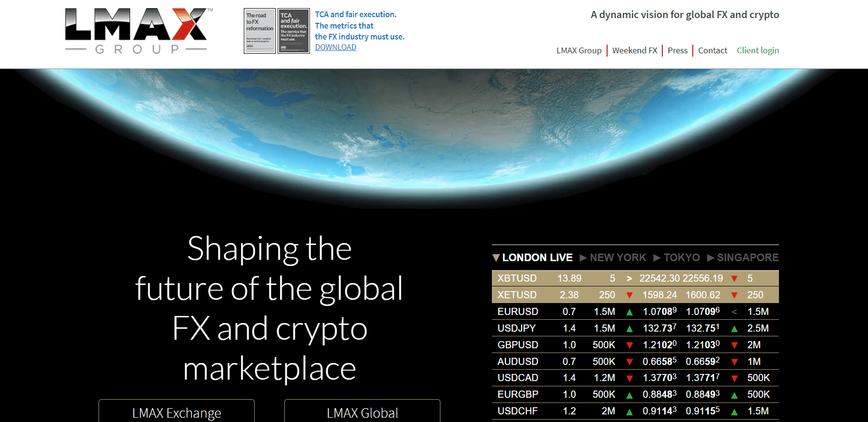Viewport: 868px width, 422px height.
Task: Click the DOWNLOAD link
Action: click(336, 47)
